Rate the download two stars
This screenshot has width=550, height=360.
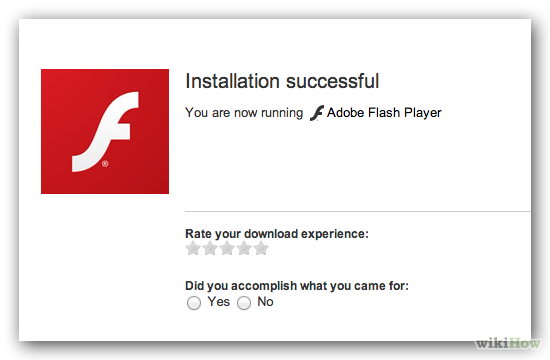pyautogui.click(x=210, y=248)
